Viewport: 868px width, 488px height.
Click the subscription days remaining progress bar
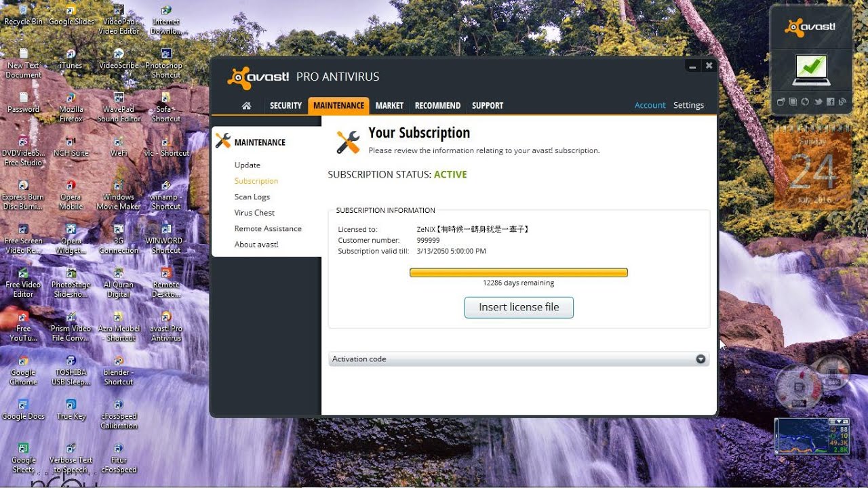519,272
